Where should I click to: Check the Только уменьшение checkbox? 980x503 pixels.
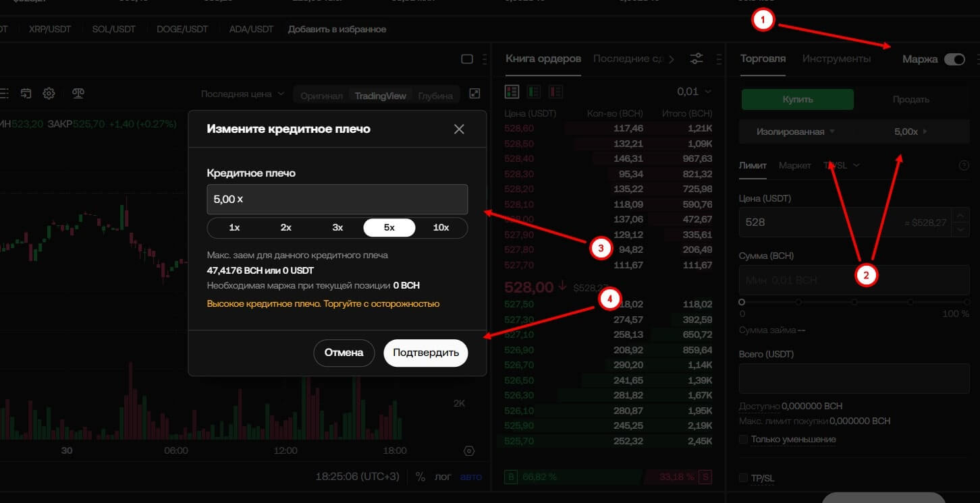pos(744,440)
